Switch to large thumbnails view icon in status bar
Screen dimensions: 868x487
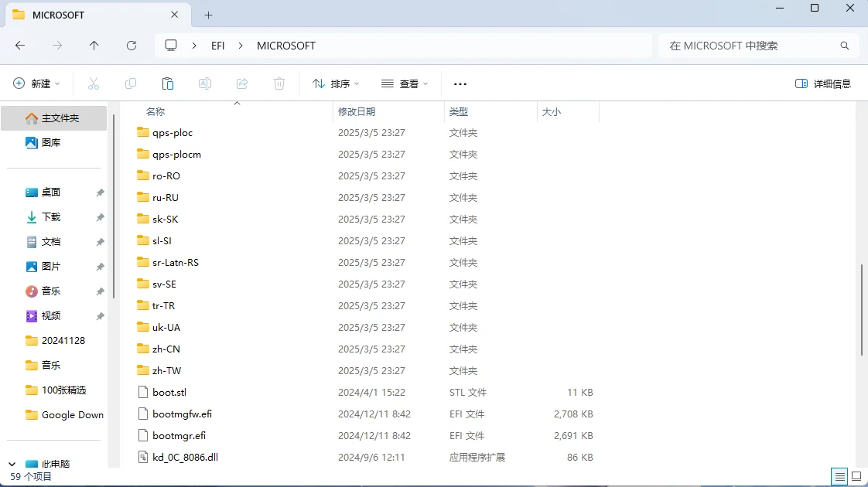(x=856, y=476)
